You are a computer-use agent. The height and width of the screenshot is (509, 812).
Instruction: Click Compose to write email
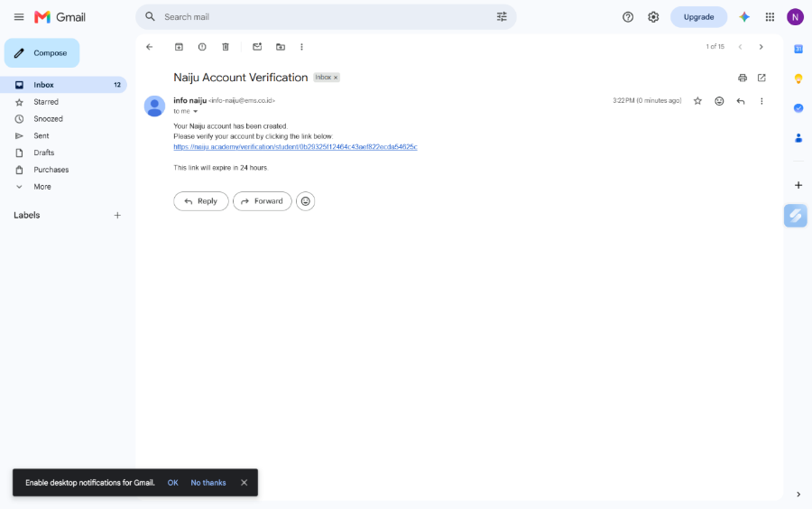click(42, 53)
